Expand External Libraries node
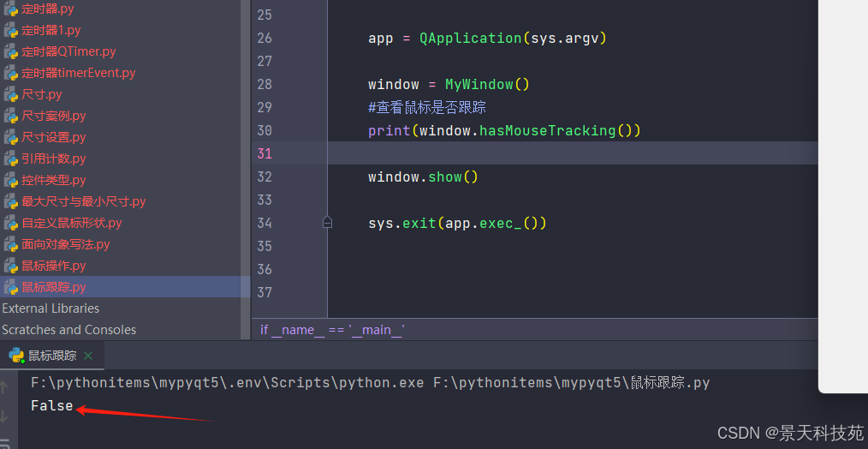Image resolution: width=868 pixels, height=449 pixels. pos(51,308)
